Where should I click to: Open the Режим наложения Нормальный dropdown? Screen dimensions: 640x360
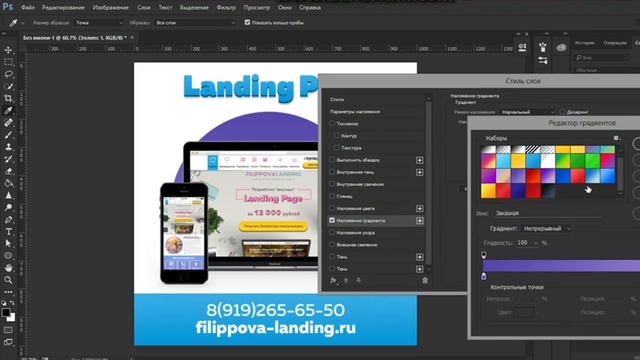coord(527,112)
